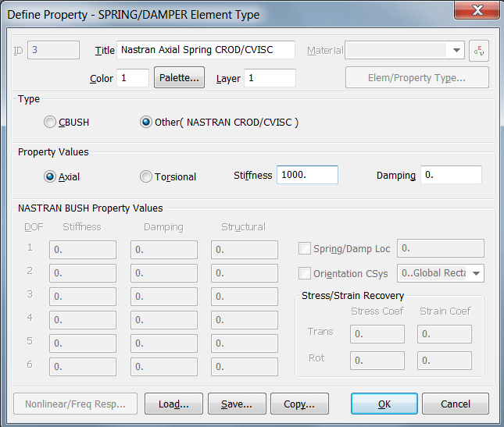Click into the Title text field

point(206,50)
